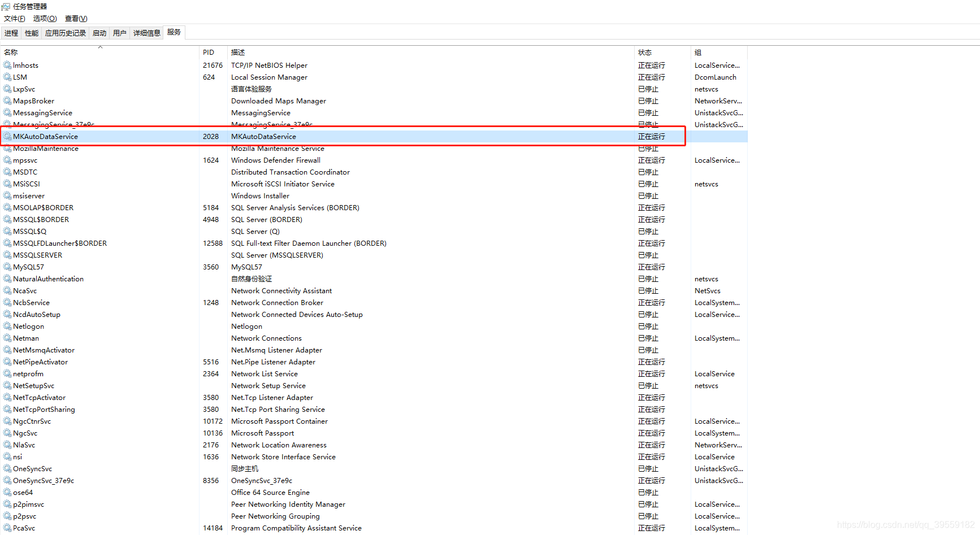The image size is (980, 535).
Task: Click the gear icon beside PcaSvc
Action: pos(7,528)
